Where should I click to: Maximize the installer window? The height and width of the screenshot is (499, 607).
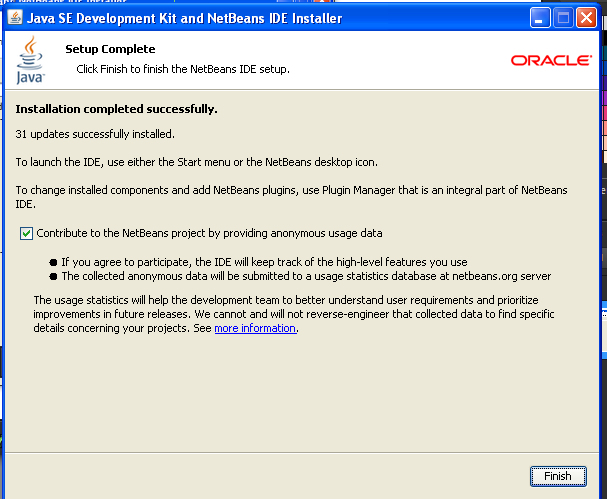point(561,18)
